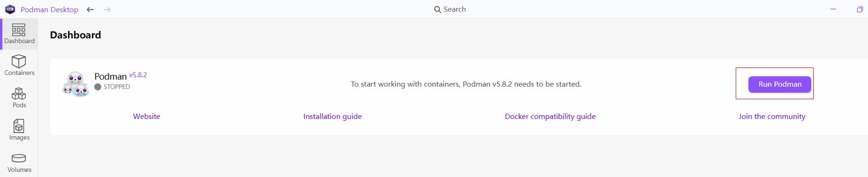Open the Docker compatibility guide link

(550, 116)
